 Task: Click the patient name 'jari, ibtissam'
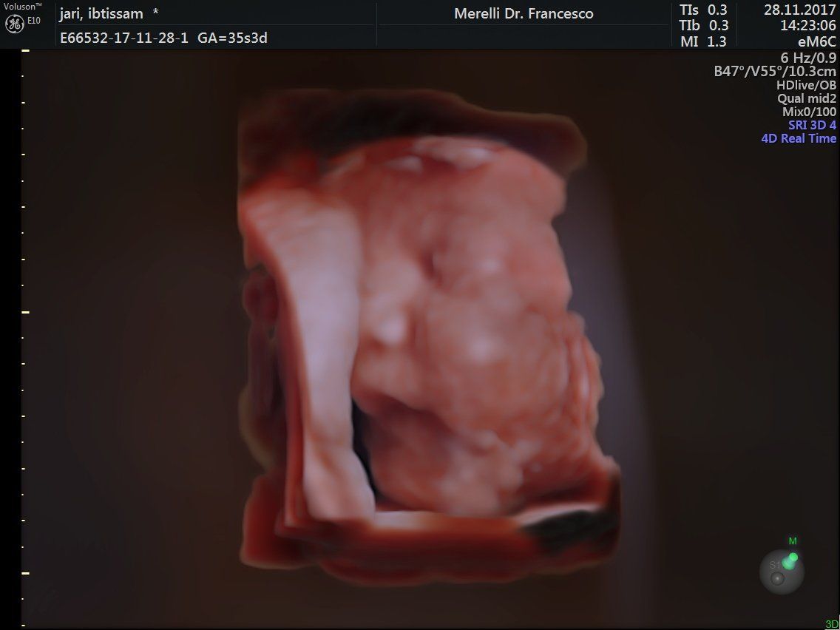pyautogui.click(x=101, y=14)
